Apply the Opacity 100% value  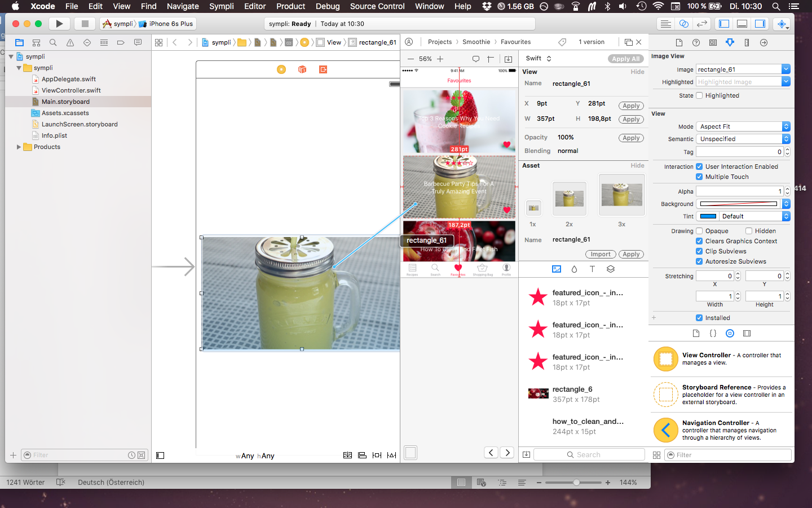coord(631,138)
